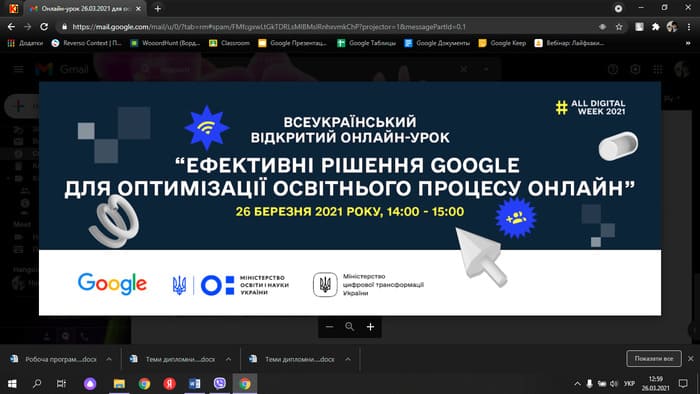700x394 pixels.
Task: Open a new browser tab
Action: click(x=158, y=8)
